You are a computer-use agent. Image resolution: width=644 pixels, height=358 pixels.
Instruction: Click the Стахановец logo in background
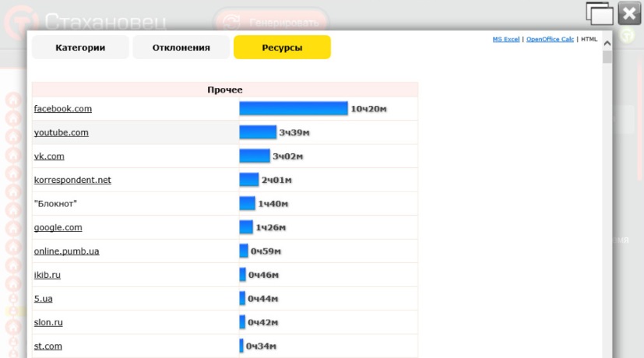[x=86, y=21]
